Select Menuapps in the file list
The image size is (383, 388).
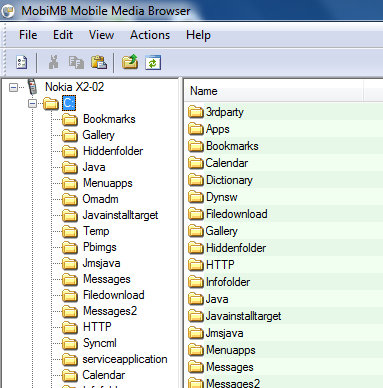231,350
